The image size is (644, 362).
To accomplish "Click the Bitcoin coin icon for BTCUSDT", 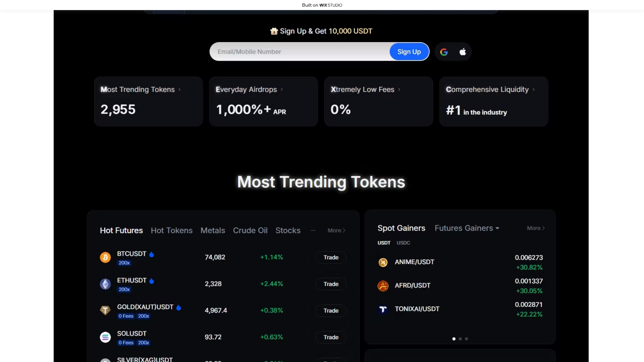I will 105,257.
